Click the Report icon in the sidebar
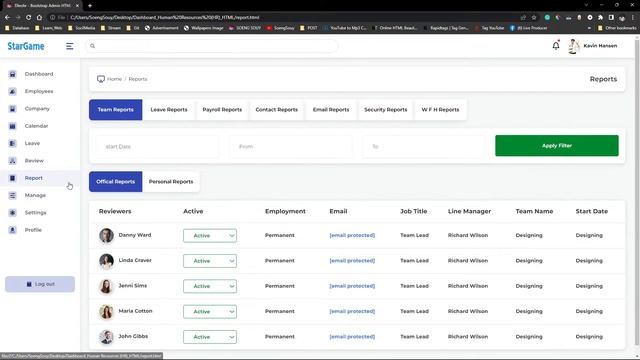The width and height of the screenshot is (640, 360). pos(12,178)
